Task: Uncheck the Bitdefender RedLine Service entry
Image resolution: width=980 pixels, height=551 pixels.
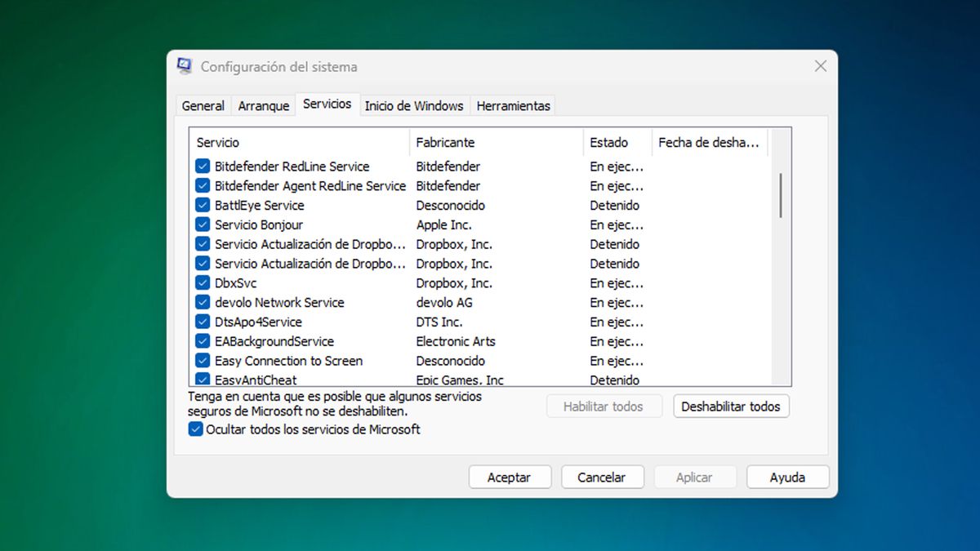Action: pos(203,166)
